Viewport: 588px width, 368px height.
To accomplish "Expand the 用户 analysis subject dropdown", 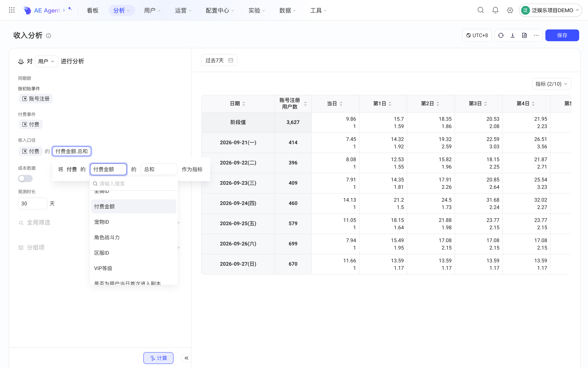I will 46,61.
